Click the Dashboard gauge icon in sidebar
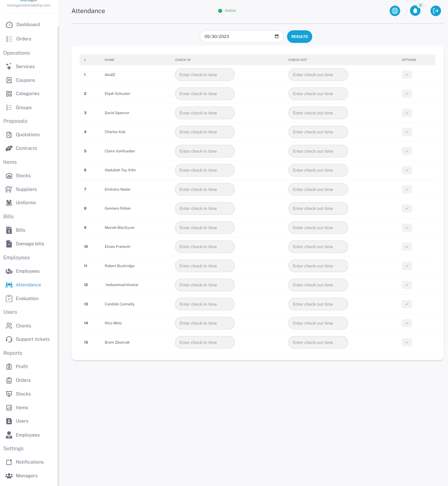The height and width of the screenshot is (486, 448). point(9,25)
